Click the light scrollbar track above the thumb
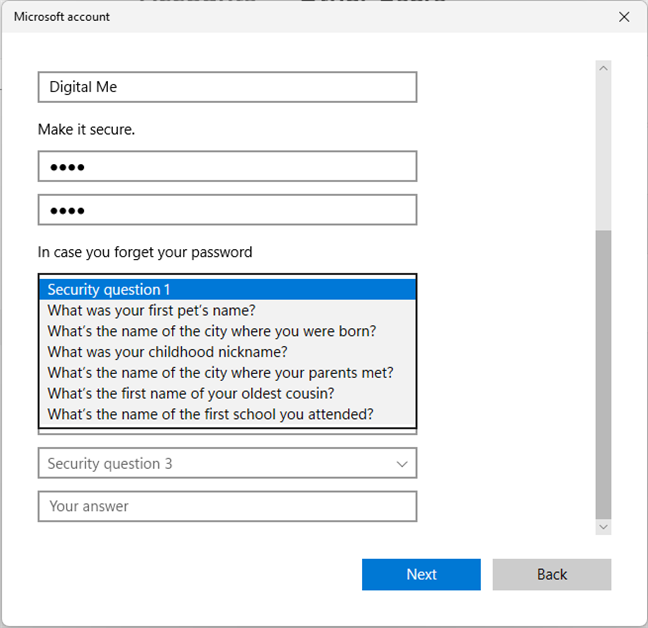Viewport: 648px width, 628px height. click(x=603, y=150)
